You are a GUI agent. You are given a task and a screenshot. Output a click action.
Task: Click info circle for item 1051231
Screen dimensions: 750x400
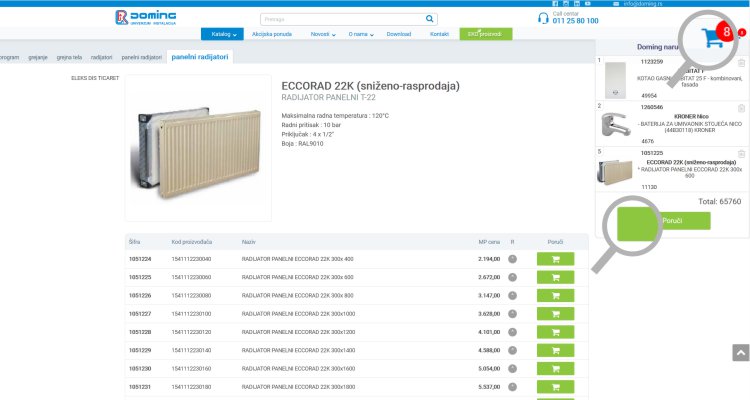coord(512,387)
